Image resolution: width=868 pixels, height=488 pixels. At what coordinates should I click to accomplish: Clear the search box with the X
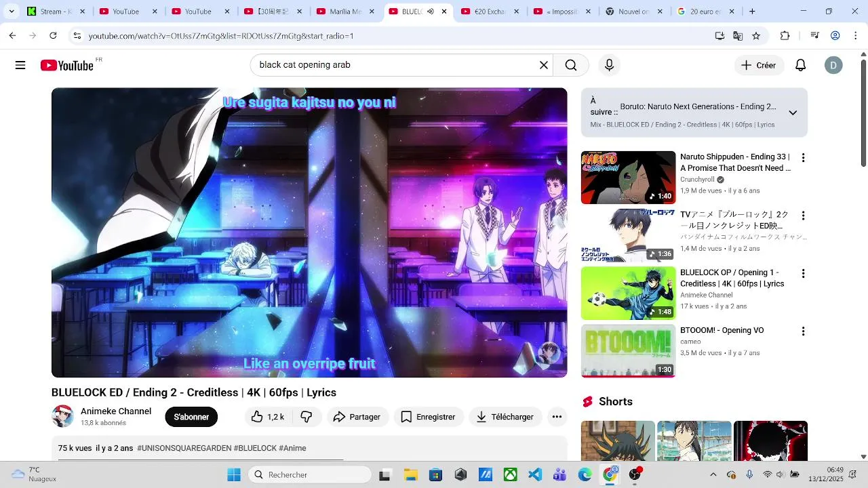(544, 65)
